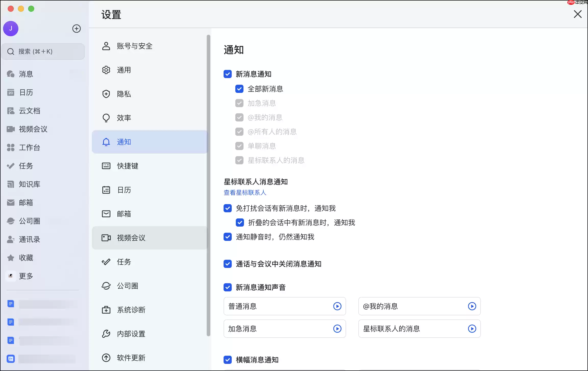Play the 普通消息 notification sound preview
The width and height of the screenshot is (588, 371).
[337, 306]
